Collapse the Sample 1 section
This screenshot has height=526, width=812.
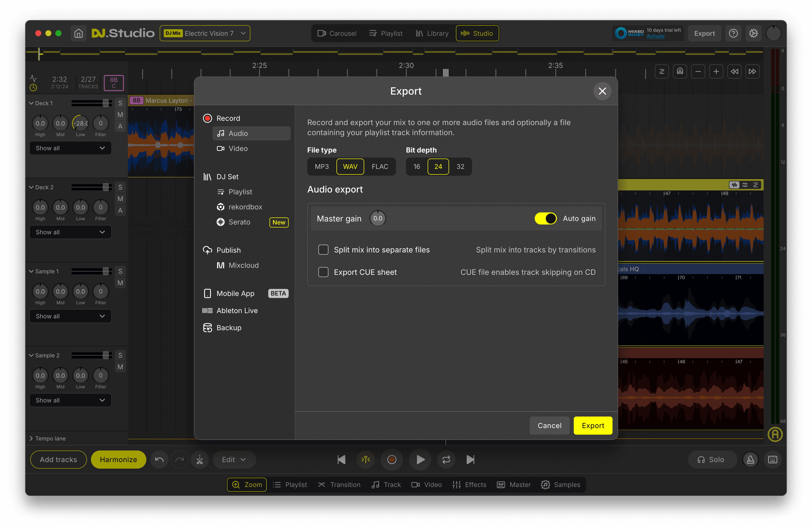point(31,271)
